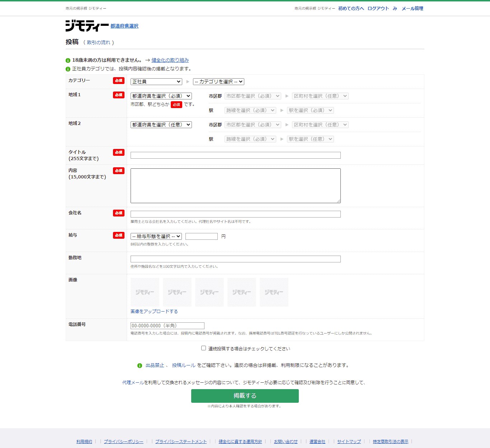Click the third image placeholder thumbnail
Image resolution: width=490 pixels, height=448 pixels.
click(x=209, y=292)
